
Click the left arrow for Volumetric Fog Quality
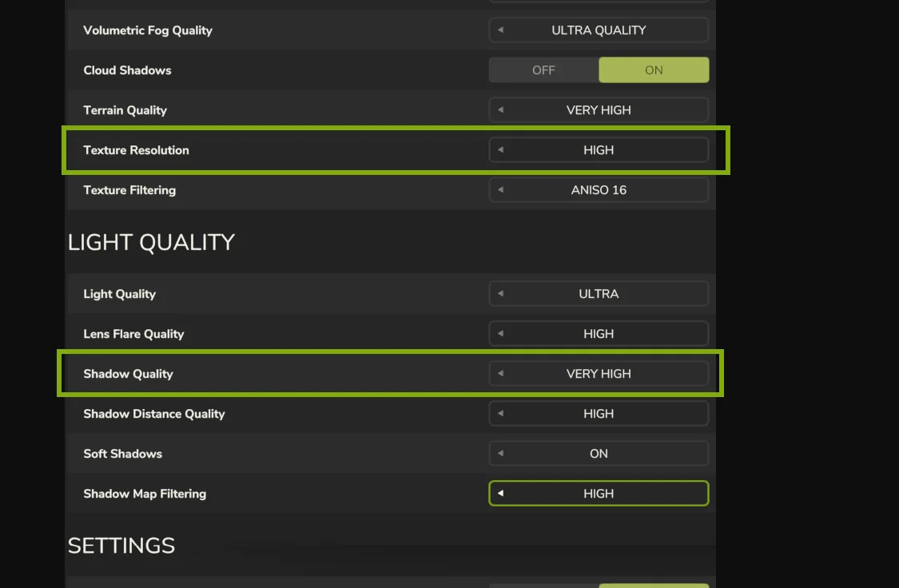tap(500, 30)
